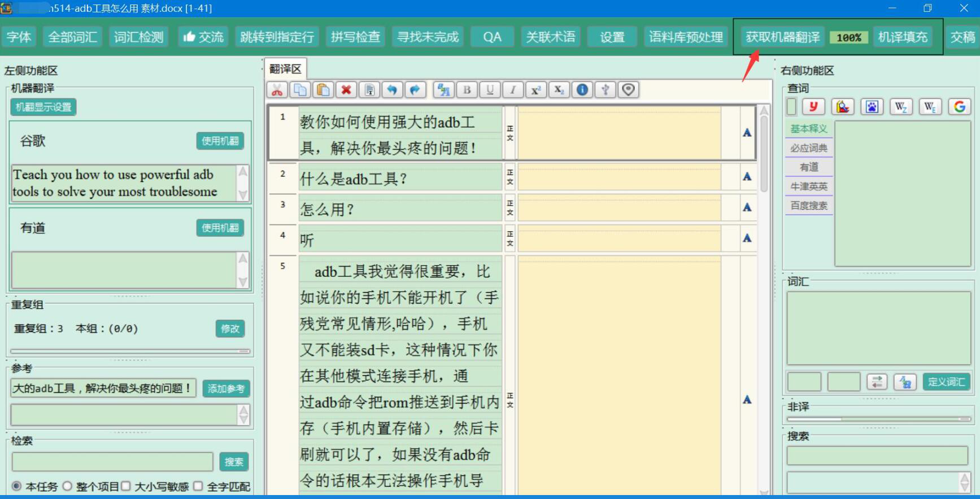Open the blue info icon
Image resolution: width=980 pixels, height=499 pixels.
(582, 90)
